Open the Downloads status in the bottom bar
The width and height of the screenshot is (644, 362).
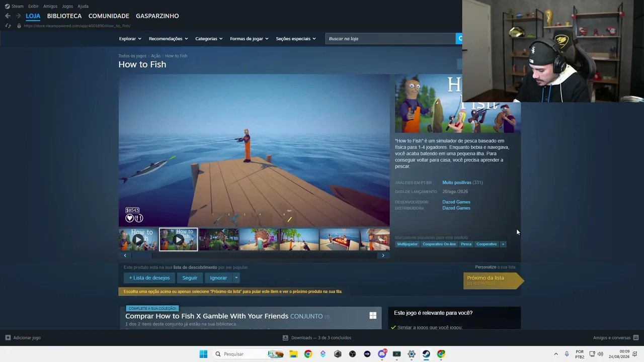click(x=317, y=338)
